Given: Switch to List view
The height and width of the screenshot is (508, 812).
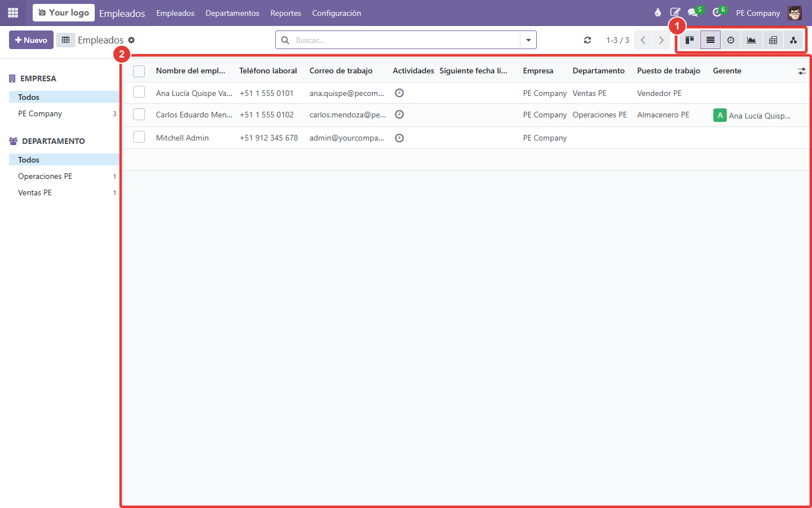Looking at the screenshot, I should (x=710, y=40).
